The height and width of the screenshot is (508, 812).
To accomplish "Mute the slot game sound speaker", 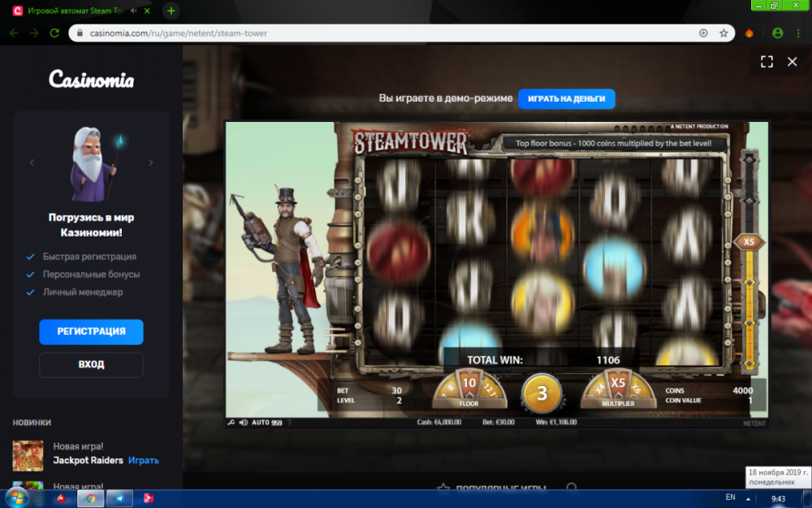I will point(243,423).
